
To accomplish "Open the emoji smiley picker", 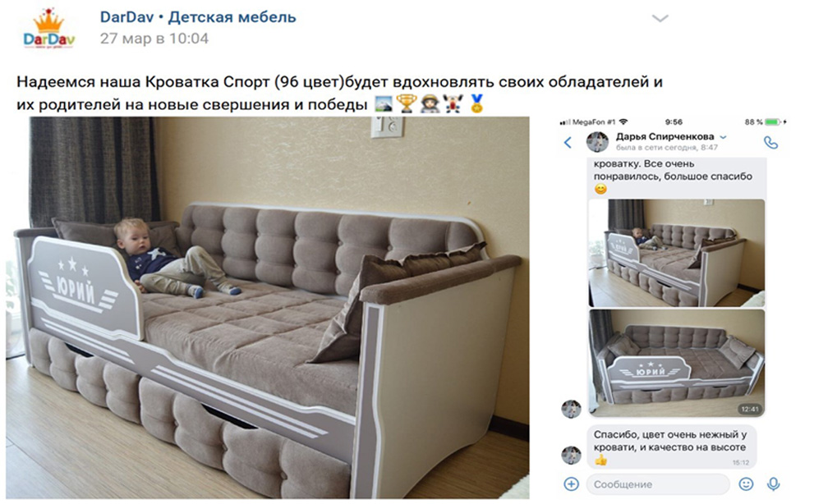I will [746, 483].
